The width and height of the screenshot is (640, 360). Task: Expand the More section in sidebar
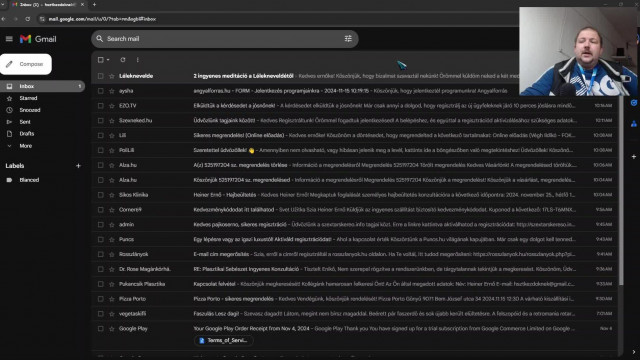pyautogui.click(x=25, y=146)
